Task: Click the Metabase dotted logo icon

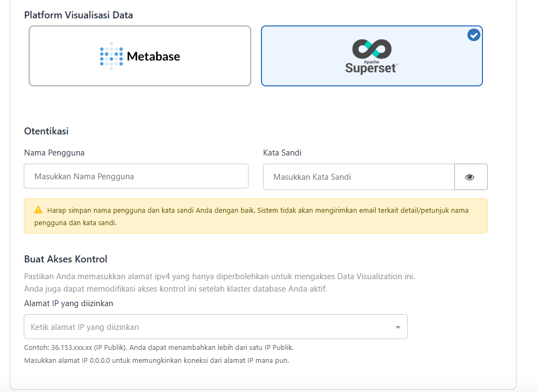Action: (111, 56)
